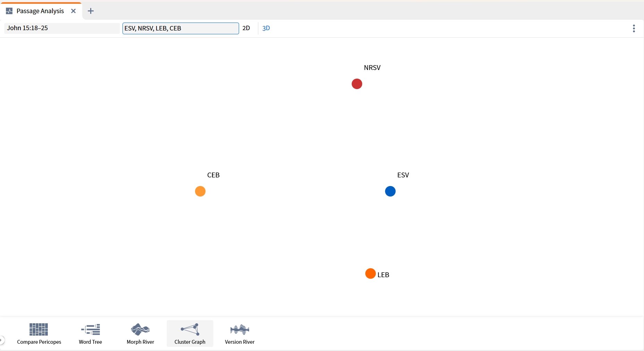644x351 pixels.
Task: Select the light orange CEB node
Action: click(x=200, y=191)
